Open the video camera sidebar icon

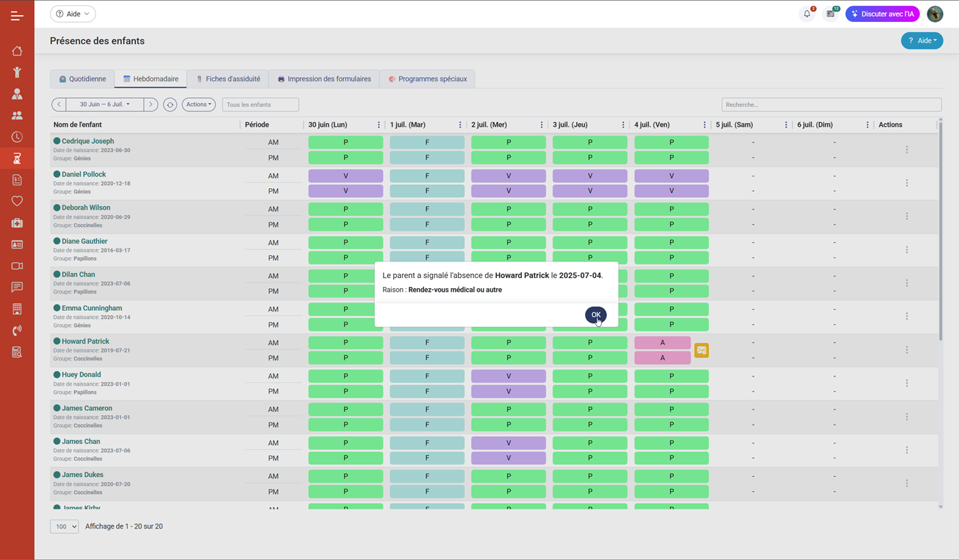tap(17, 266)
